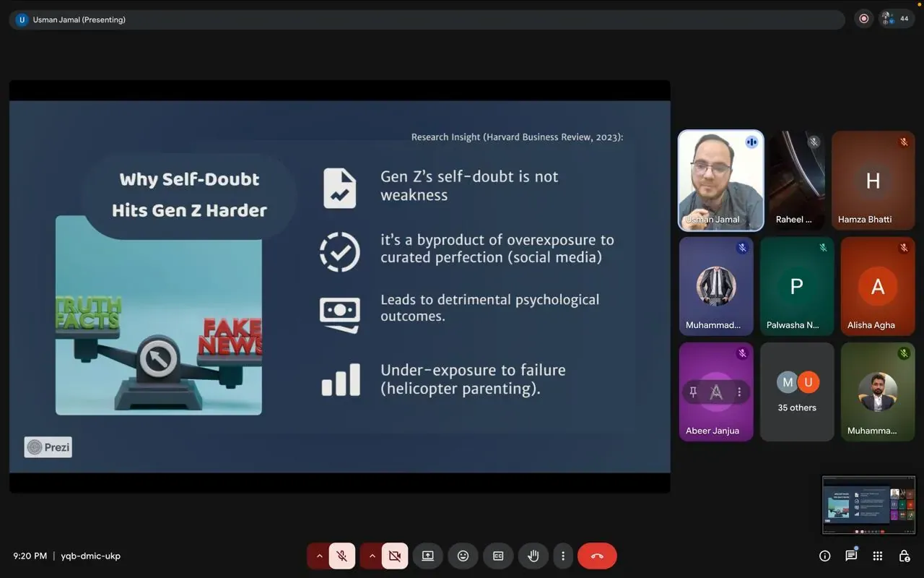
Task: Select Hamza Bhatti participant tile
Action: pyautogui.click(x=873, y=181)
